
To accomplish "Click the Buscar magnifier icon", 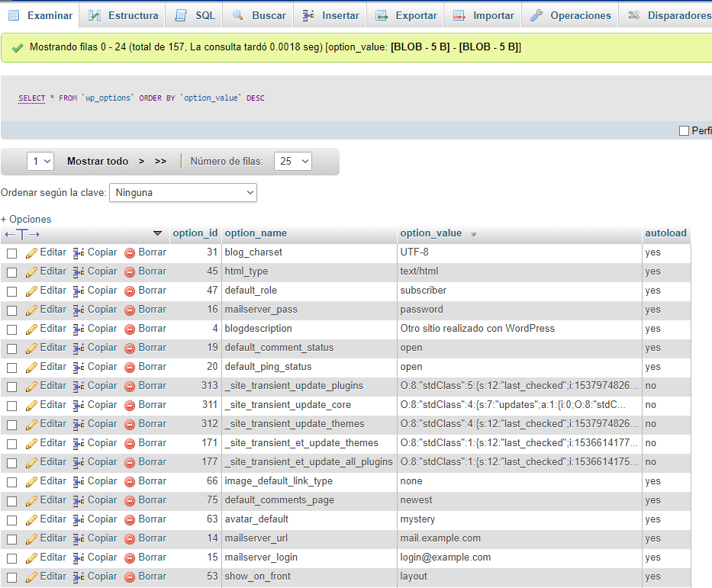I will 238,15.
